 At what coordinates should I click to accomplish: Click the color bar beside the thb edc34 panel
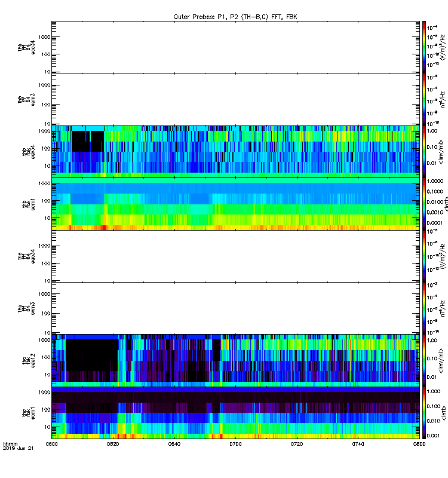pyautogui.click(x=424, y=152)
